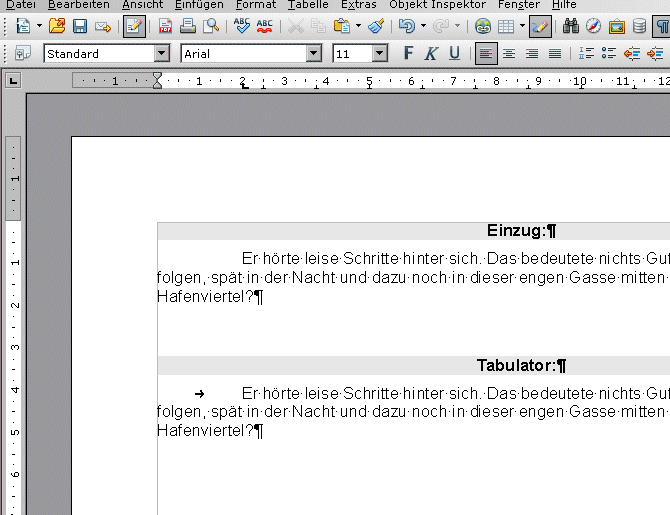Click the Undo arrow button

tap(406, 26)
